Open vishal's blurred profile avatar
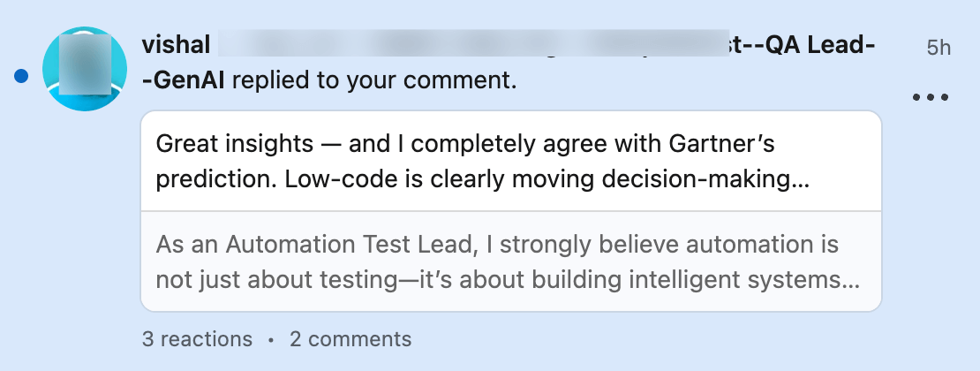The height and width of the screenshot is (371, 980). tap(86, 68)
